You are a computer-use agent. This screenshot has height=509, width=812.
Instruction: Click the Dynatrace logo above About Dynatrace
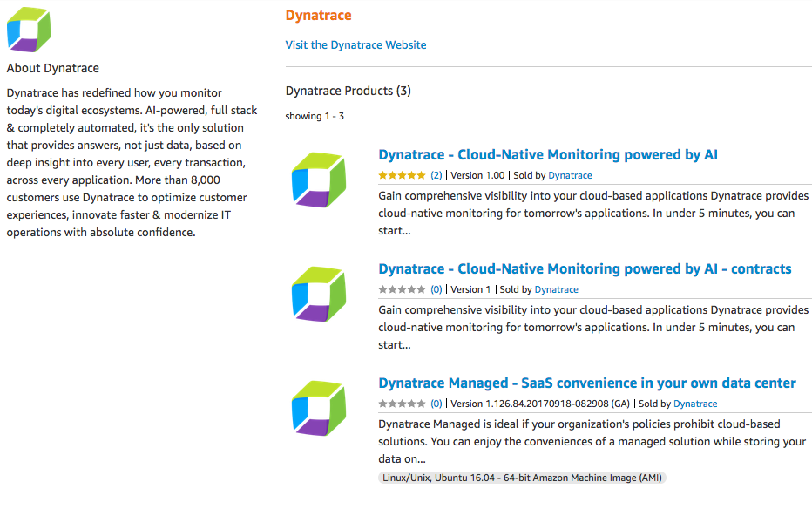pyautogui.click(x=29, y=31)
